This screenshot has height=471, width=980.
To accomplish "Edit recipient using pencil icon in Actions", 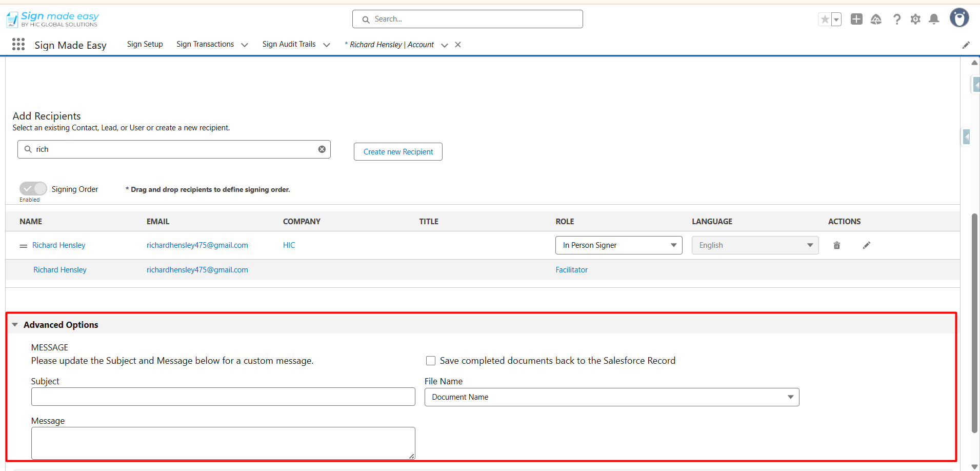I will [x=866, y=245].
